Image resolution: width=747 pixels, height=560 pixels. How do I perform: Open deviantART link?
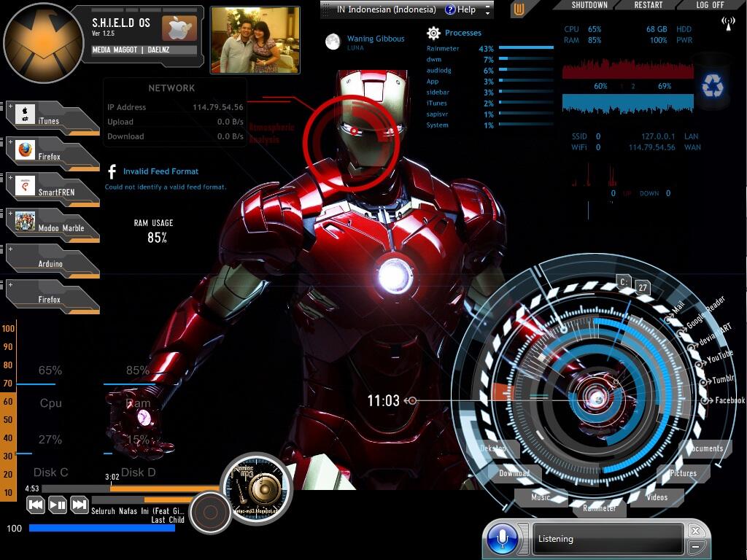click(x=715, y=334)
